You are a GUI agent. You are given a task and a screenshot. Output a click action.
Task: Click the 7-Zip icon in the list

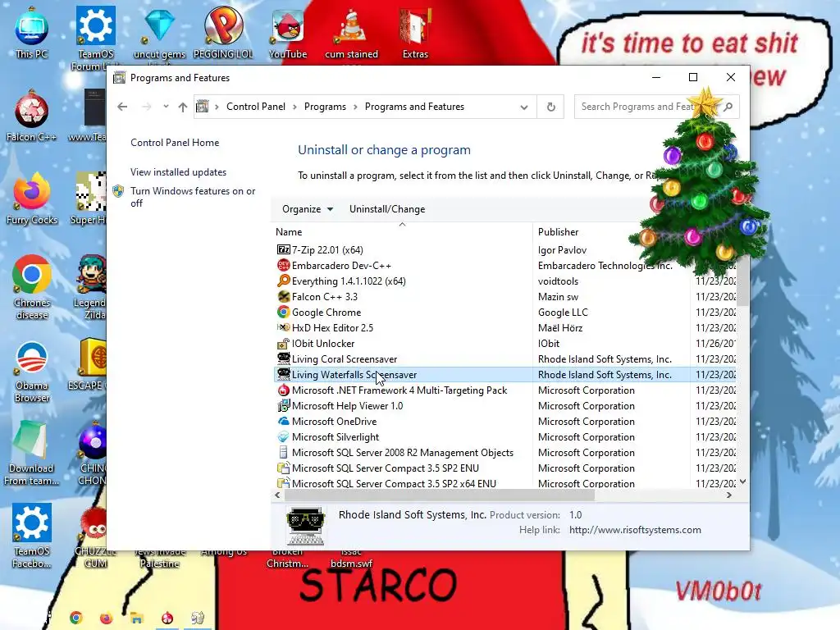(283, 249)
